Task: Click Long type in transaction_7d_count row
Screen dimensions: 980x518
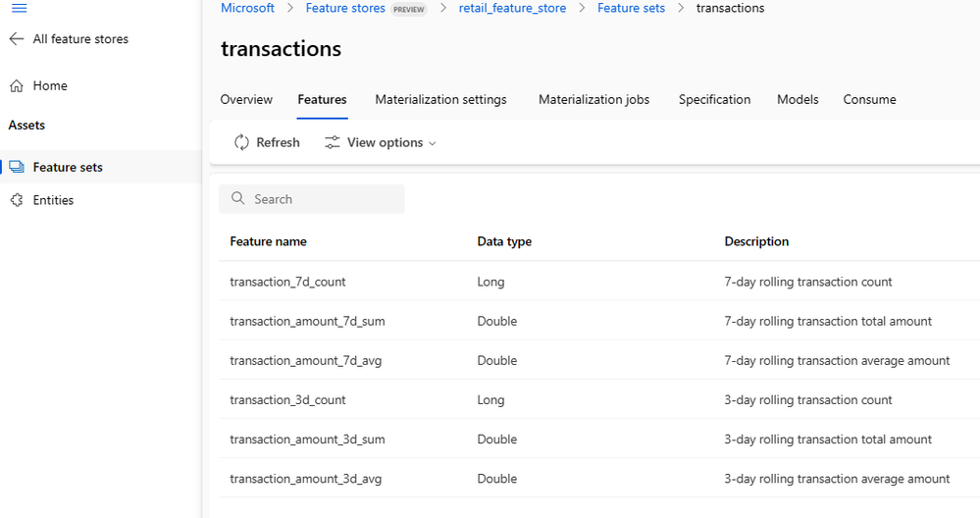Action: [490, 282]
